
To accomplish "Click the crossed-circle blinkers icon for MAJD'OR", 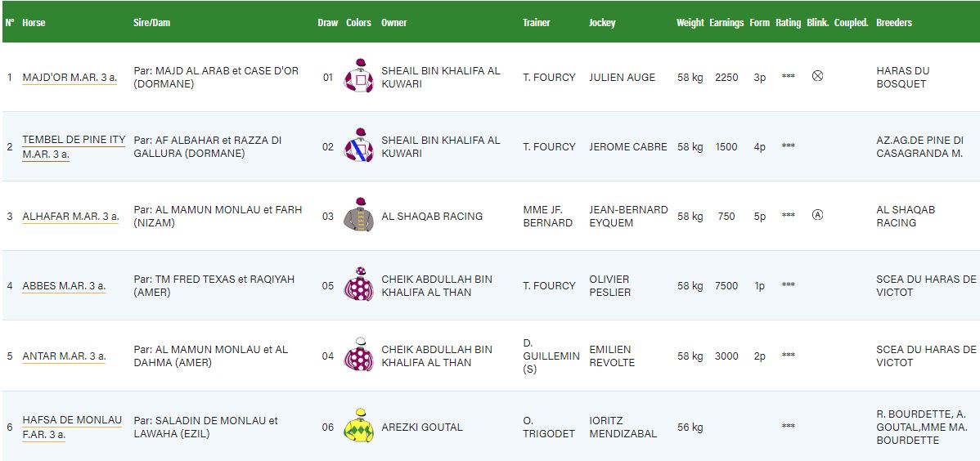I will click(x=817, y=76).
